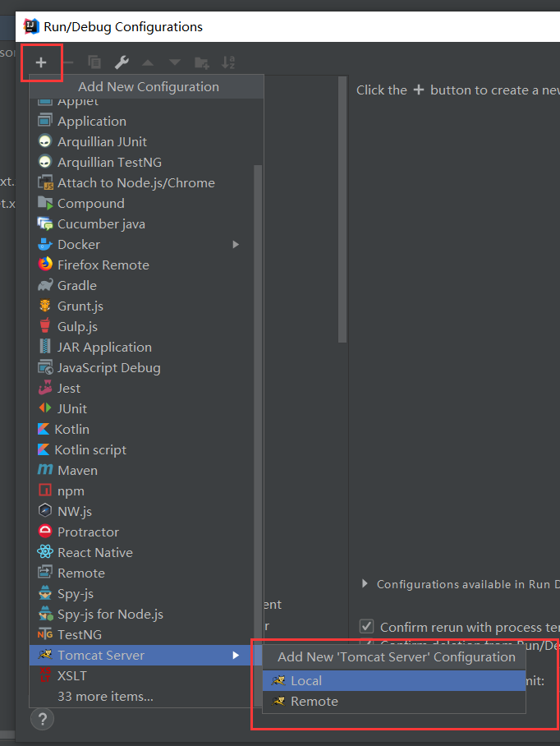
Task: Click the create new folder icon
Action: tap(201, 62)
